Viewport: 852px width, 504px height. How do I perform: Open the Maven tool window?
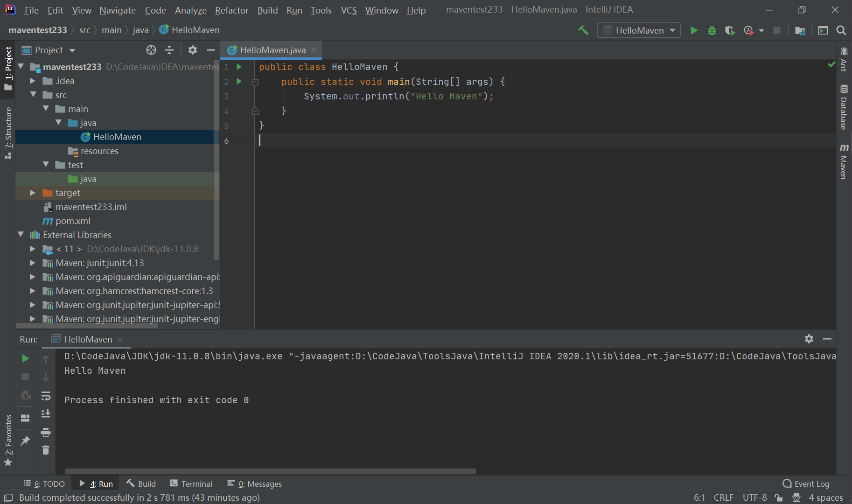point(844,164)
